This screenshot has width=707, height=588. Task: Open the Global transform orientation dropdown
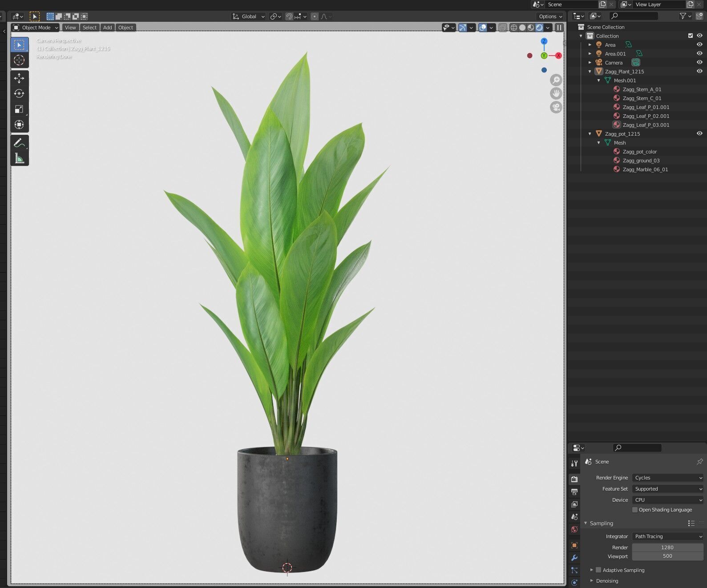[x=249, y=16]
